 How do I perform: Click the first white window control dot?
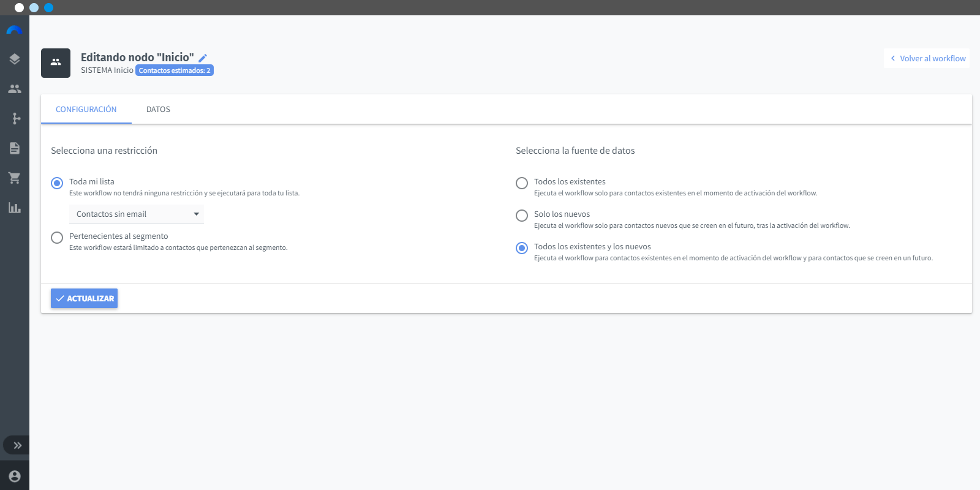click(19, 7)
